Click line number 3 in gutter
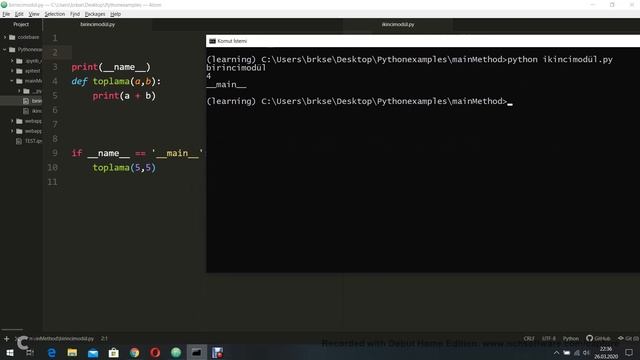This screenshot has width=640, height=360. point(55,67)
